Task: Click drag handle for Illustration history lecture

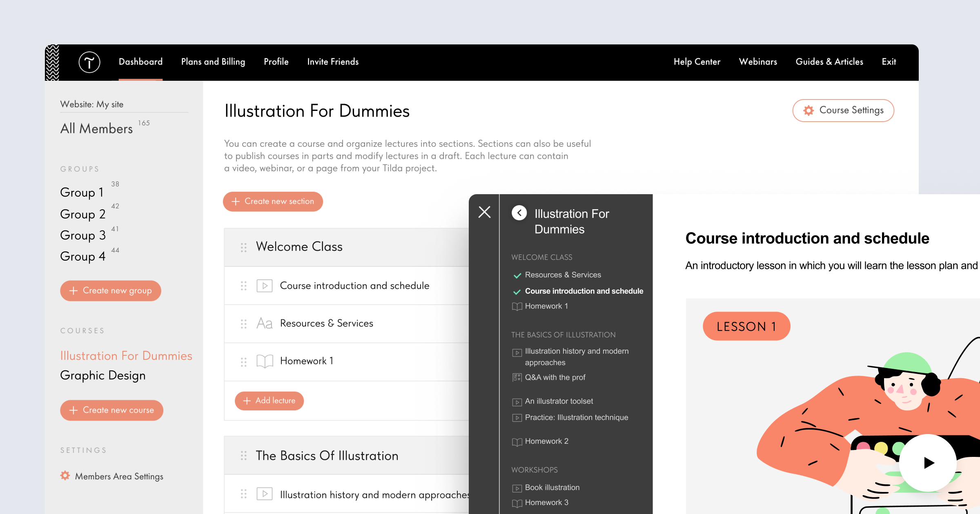Action: tap(244, 494)
